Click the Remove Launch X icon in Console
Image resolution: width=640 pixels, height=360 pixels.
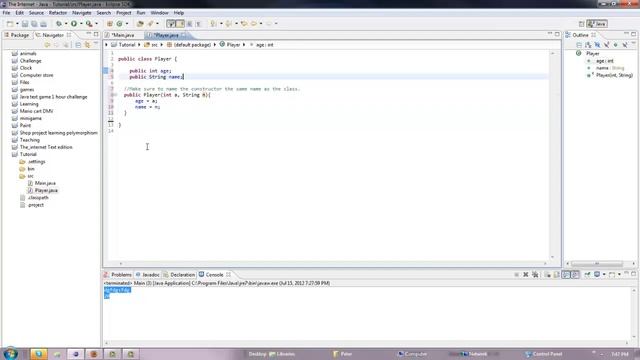(x=526, y=275)
